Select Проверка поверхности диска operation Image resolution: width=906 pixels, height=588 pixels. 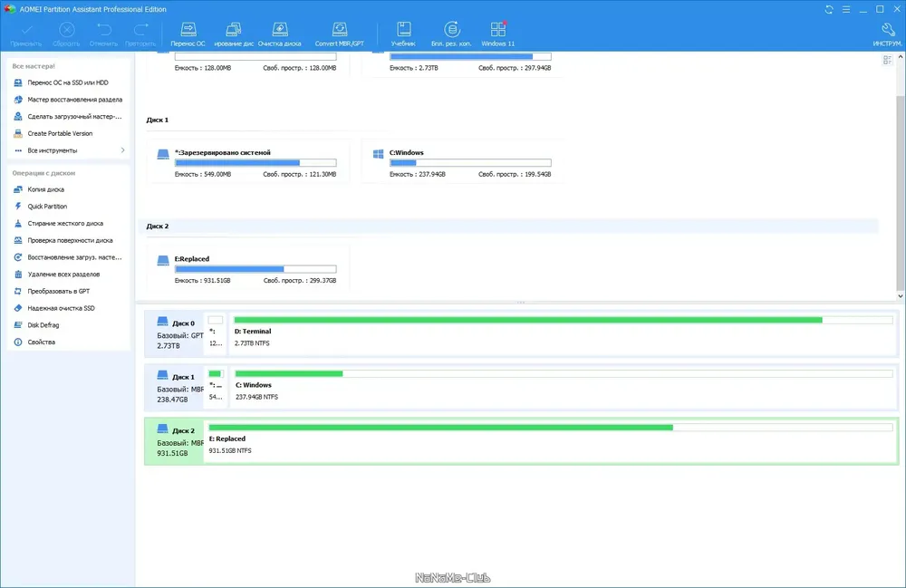tap(70, 240)
